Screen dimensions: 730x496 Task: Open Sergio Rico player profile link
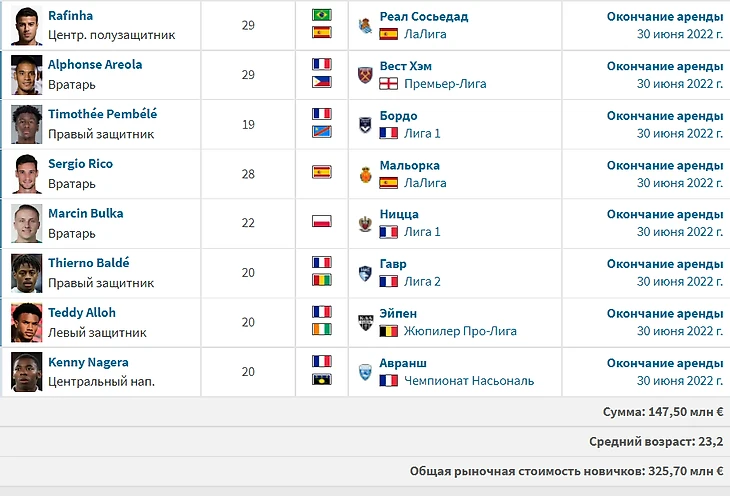point(80,164)
